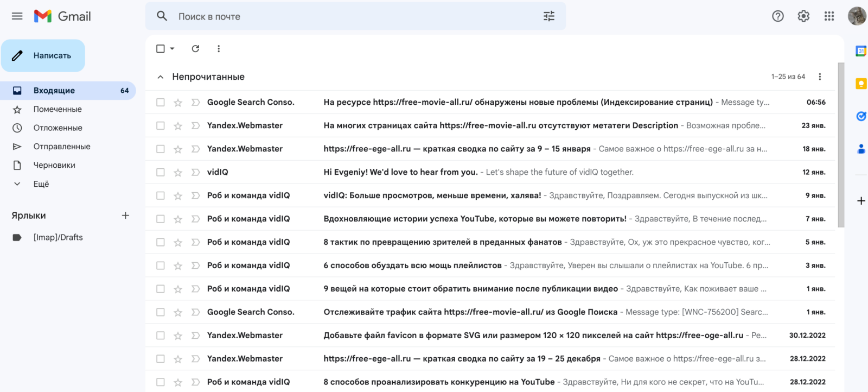Screen dimensions: 868x392
Task: Star the vidIQ 'Hi Evgeniy' email
Action: [x=178, y=173]
